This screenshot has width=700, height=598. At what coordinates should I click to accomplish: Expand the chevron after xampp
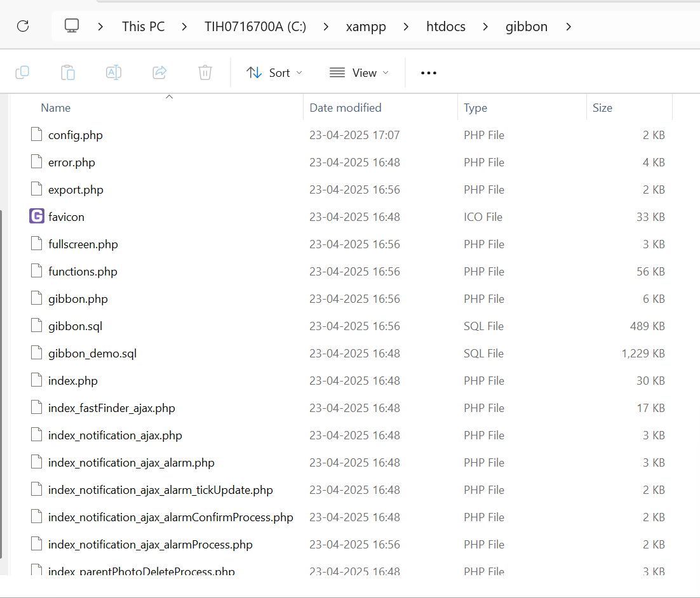(x=406, y=27)
